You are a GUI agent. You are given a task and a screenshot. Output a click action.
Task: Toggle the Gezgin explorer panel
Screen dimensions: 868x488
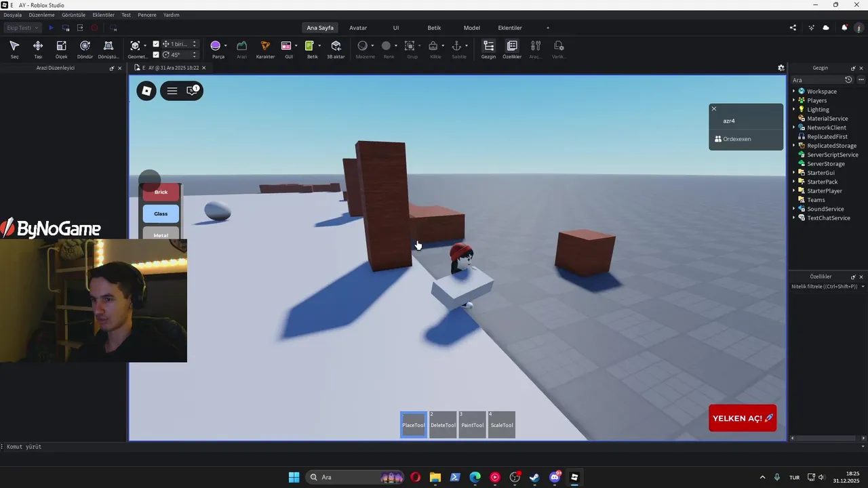[488, 49]
